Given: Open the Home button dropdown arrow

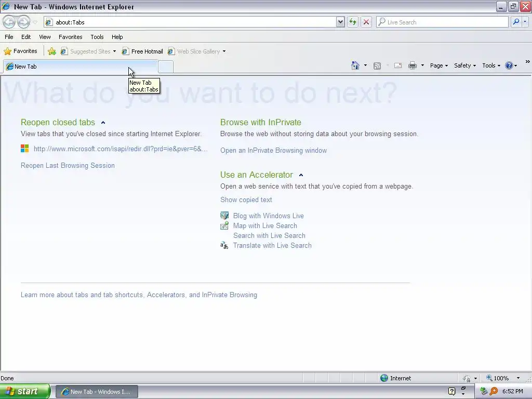Looking at the screenshot, I should (365, 65).
